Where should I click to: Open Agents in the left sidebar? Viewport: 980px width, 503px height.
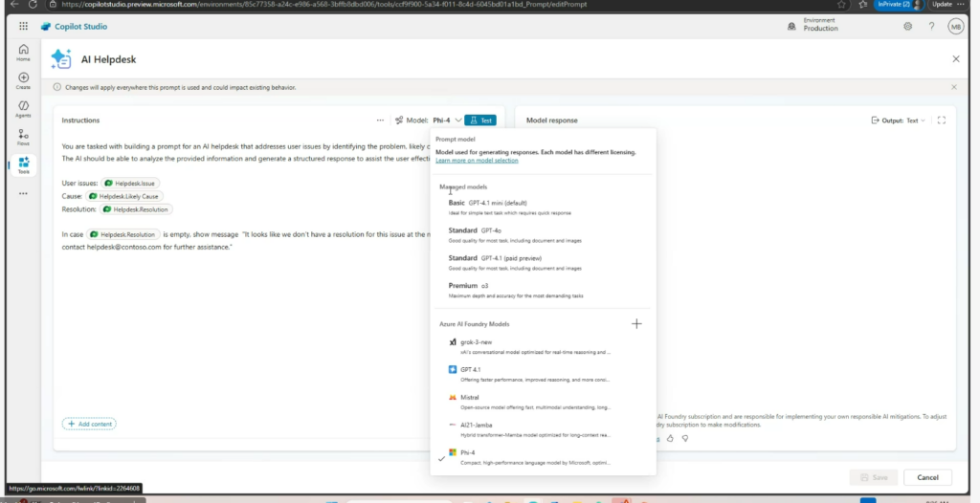[23, 109]
